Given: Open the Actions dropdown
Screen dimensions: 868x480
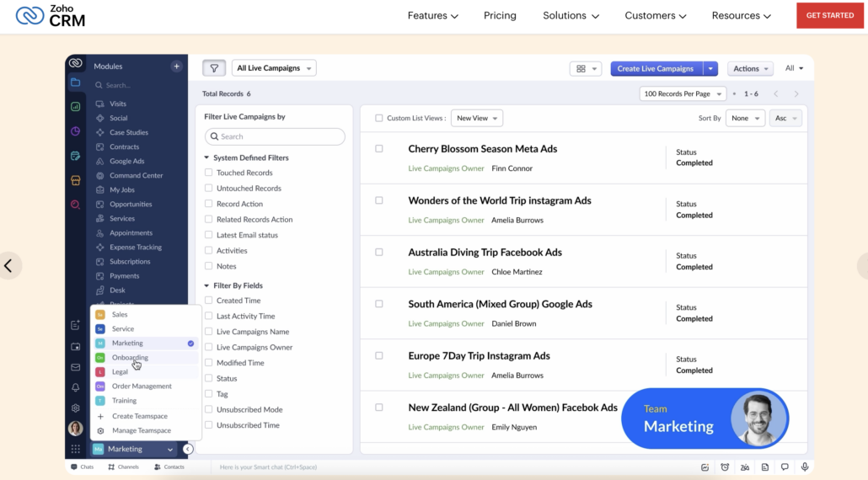Looking at the screenshot, I should point(750,68).
